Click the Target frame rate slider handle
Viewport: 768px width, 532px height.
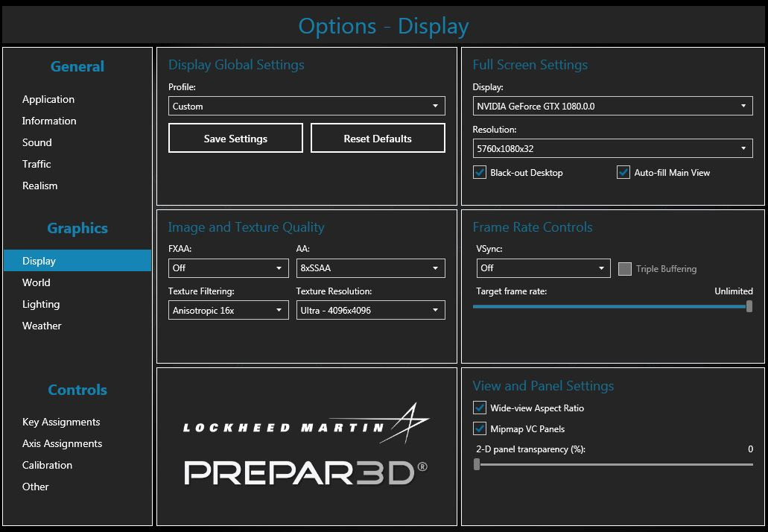(749, 307)
